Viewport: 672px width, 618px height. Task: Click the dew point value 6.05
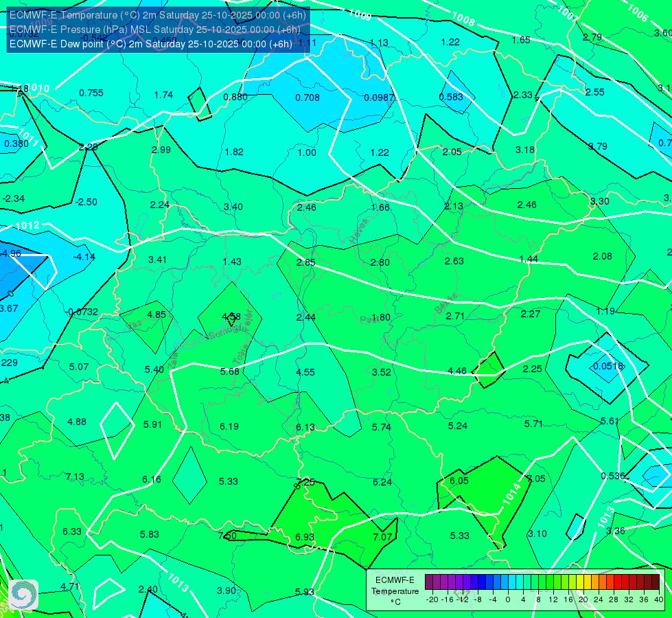point(459,481)
